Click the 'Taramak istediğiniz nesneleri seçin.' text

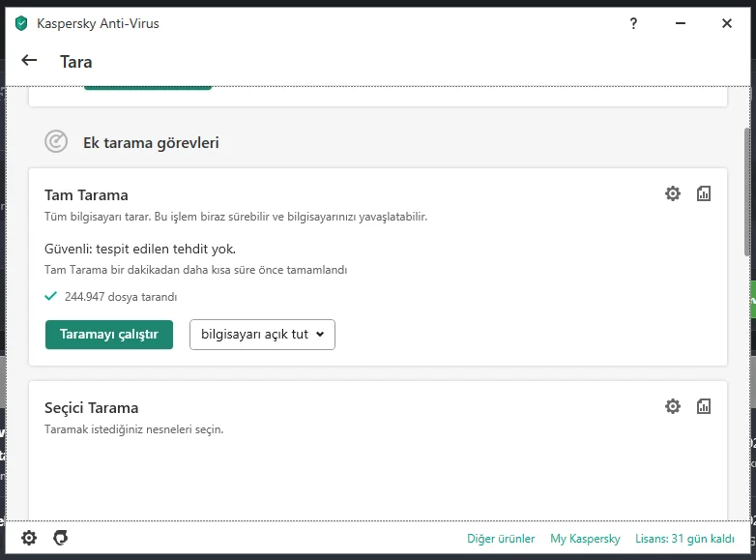[134, 429]
